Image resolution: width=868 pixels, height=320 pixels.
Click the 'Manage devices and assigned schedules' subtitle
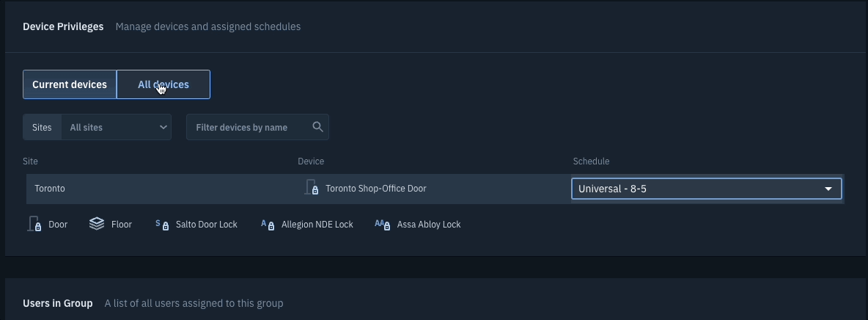(x=208, y=26)
